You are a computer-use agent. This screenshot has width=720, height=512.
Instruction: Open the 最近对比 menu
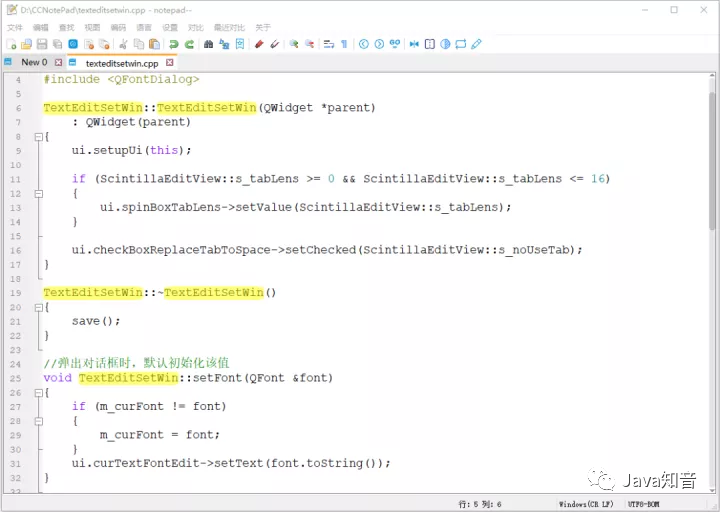click(x=229, y=28)
